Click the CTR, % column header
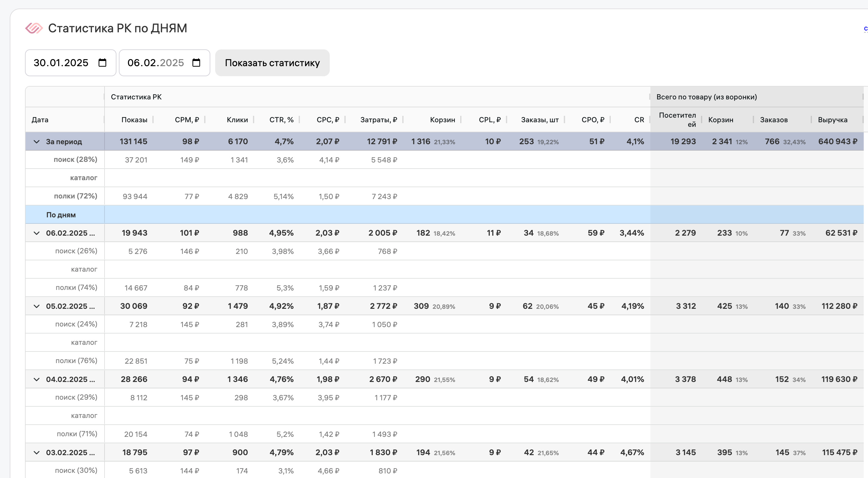This screenshot has height=478, width=868. pos(281,120)
